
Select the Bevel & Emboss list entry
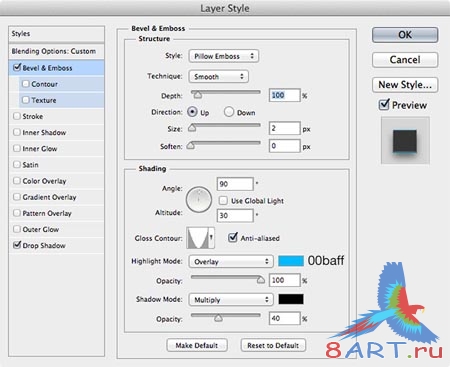(x=56, y=68)
